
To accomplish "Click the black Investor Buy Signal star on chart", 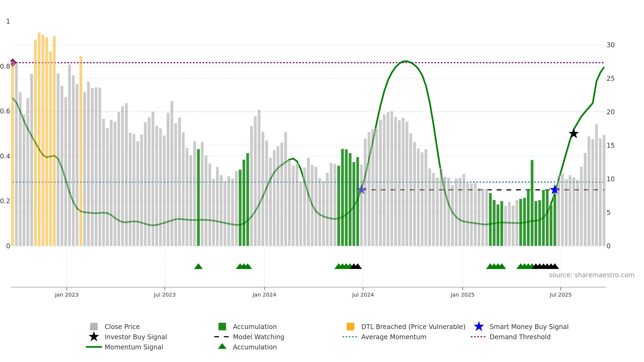I will [x=574, y=133].
